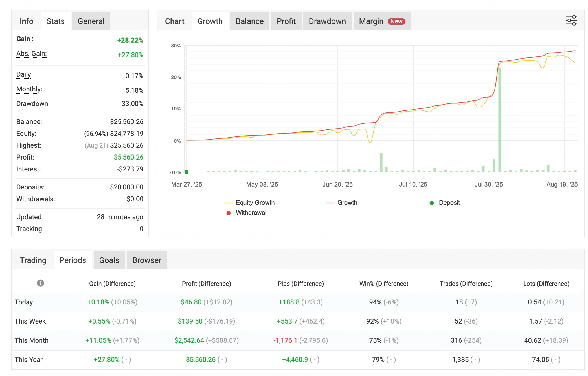The height and width of the screenshot is (376, 588).
Task: Select the Goals trading tab
Action: coord(109,260)
